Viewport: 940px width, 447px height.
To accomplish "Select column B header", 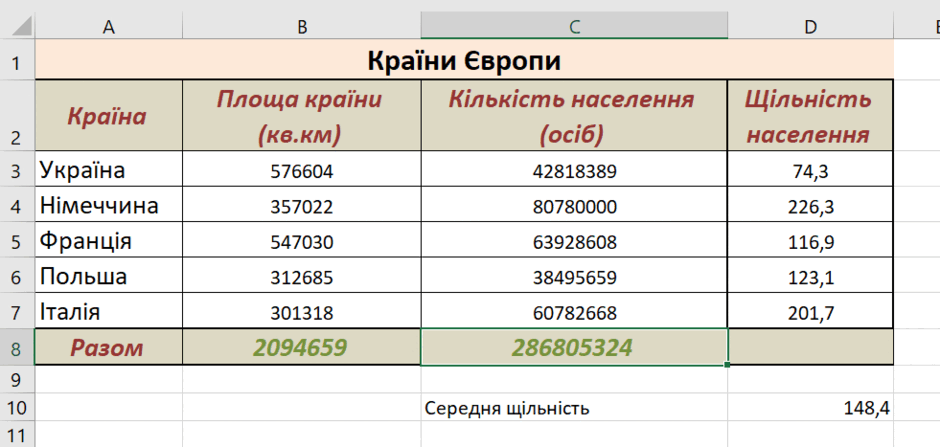I will point(302,26).
